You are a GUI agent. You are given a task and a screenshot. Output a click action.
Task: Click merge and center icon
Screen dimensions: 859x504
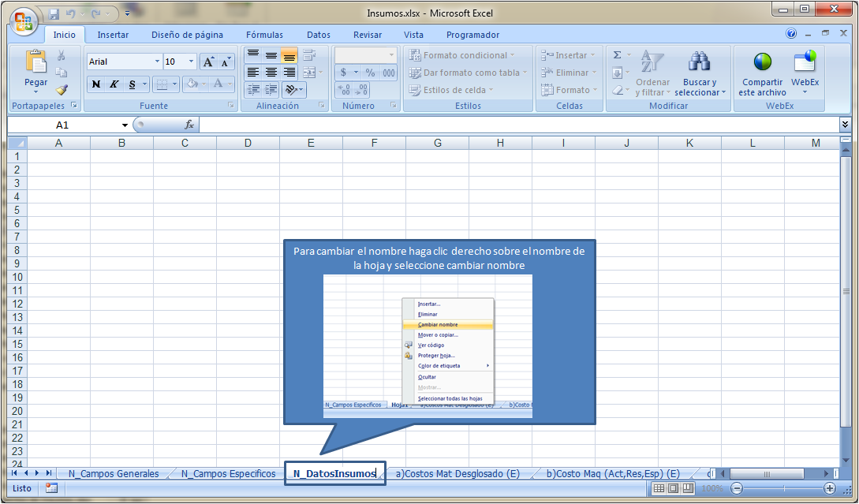point(309,73)
